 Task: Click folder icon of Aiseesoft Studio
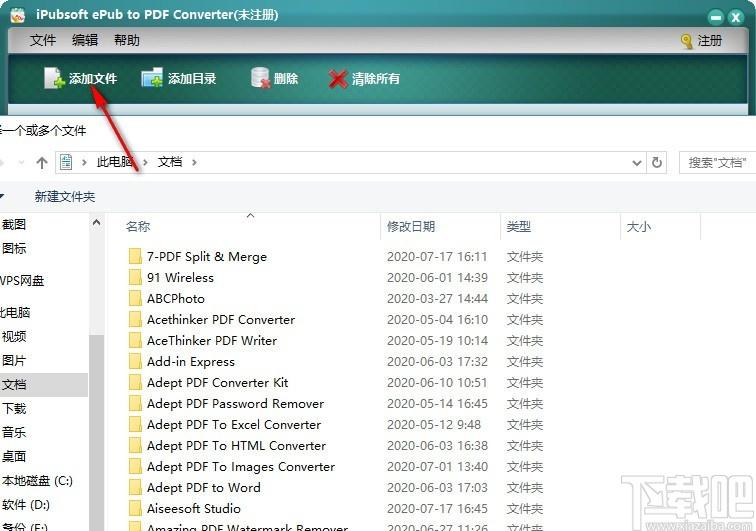tap(135, 508)
